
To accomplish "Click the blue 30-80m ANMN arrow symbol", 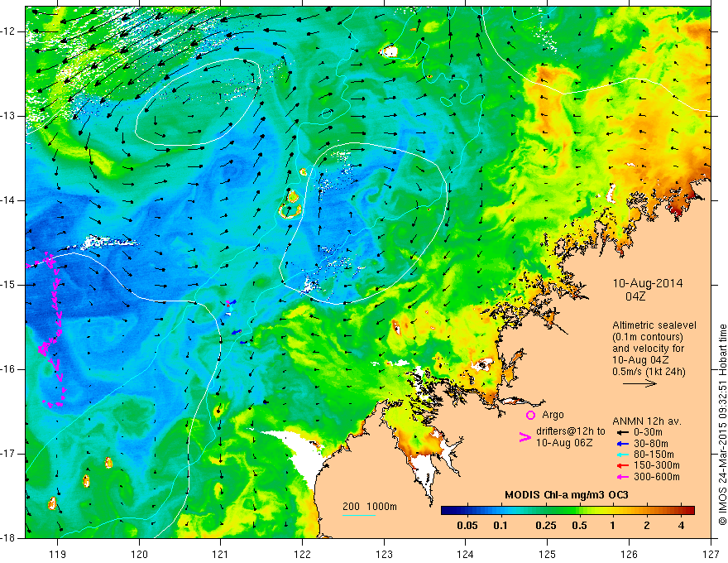I will click(x=623, y=444).
